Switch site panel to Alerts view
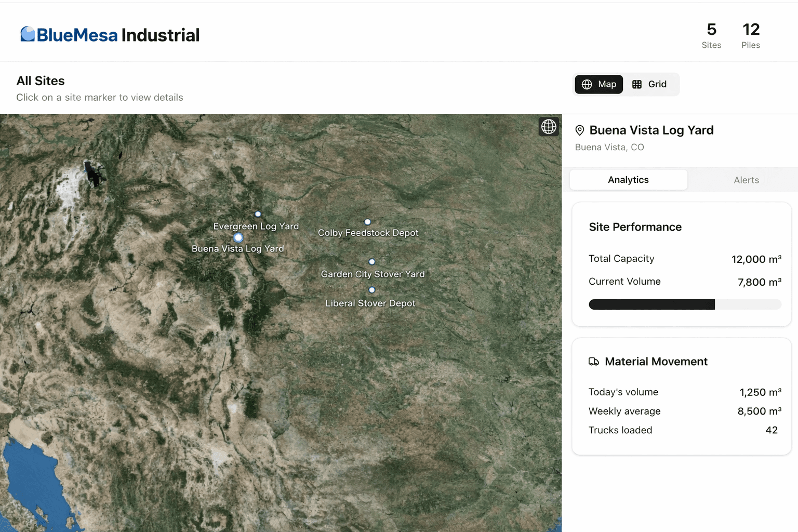 [746, 180]
